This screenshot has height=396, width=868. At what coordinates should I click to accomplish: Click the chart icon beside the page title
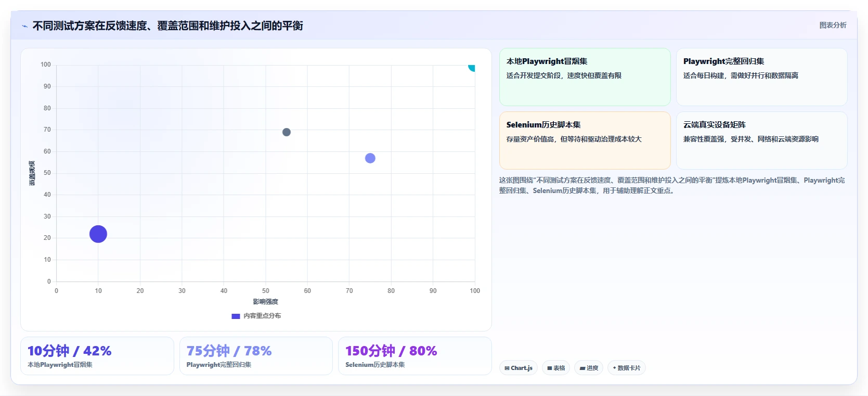pos(24,26)
